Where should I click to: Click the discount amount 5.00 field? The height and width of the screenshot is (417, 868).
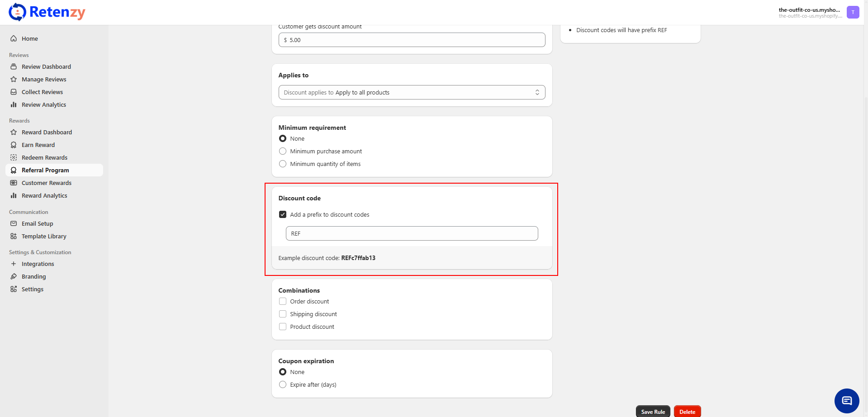coord(412,40)
